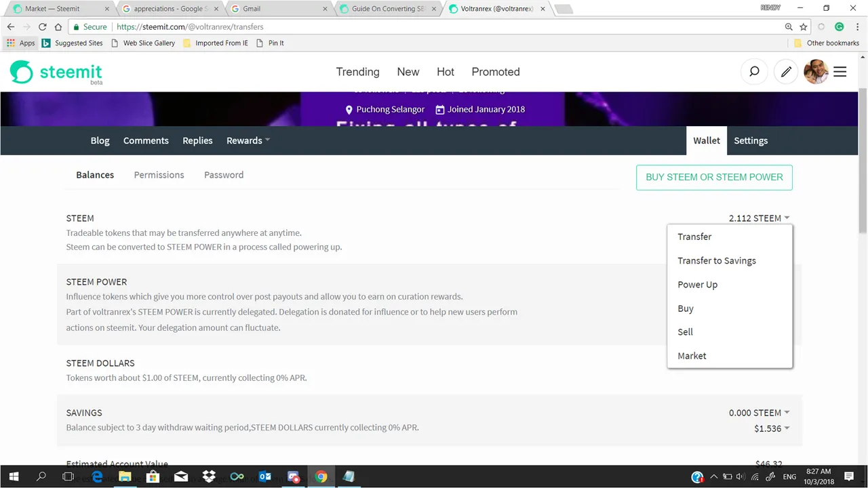Bookmark page with the star icon
Screen dimensions: 868x488
[804, 27]
